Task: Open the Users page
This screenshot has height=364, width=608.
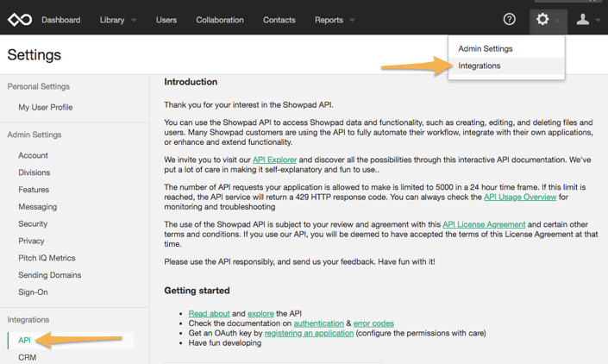Action: pyautogui.click(x=166, y=20)
